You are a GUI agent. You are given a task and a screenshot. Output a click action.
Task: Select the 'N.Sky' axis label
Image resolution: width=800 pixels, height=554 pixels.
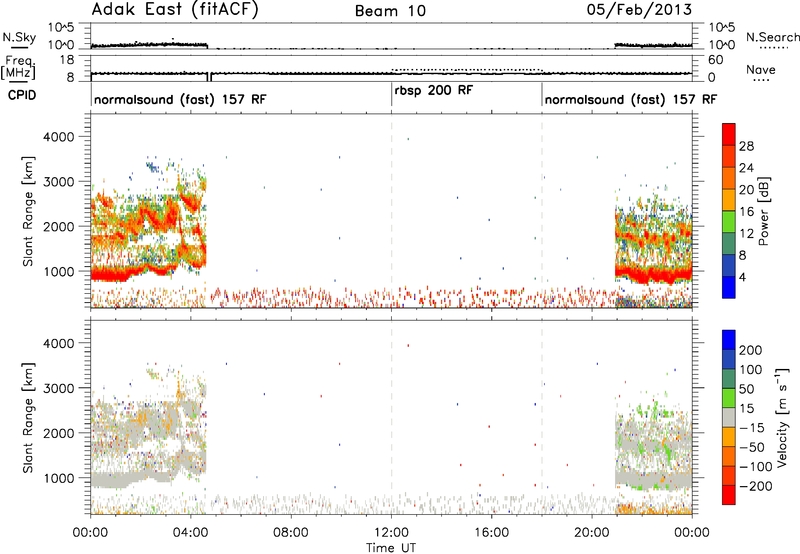[x=19, y=37]
